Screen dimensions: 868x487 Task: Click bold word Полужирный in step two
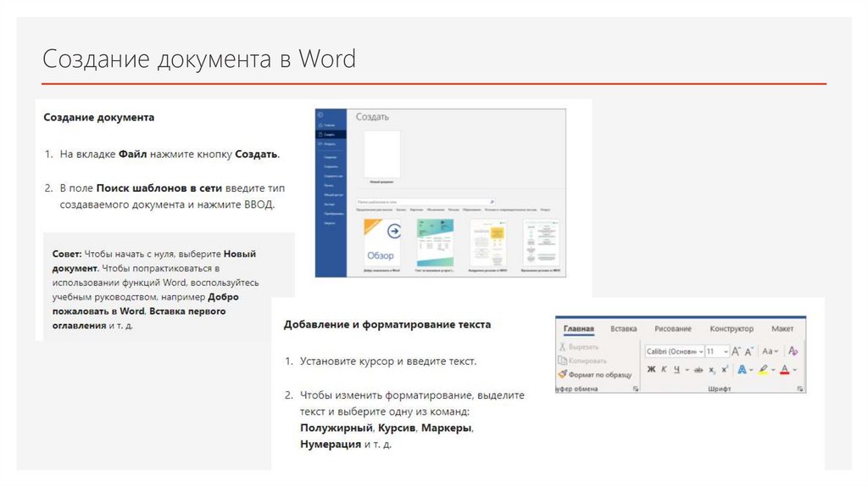coord(337,428)
